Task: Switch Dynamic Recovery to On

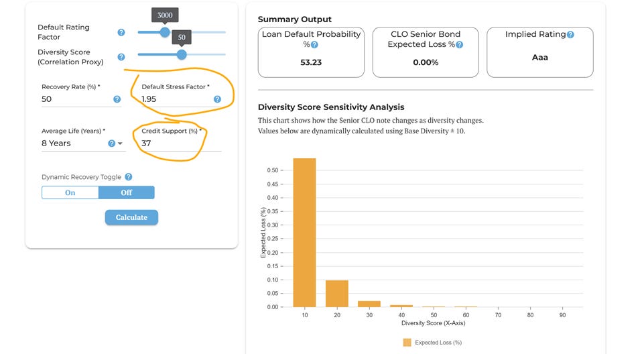Action: coord(70,192)
